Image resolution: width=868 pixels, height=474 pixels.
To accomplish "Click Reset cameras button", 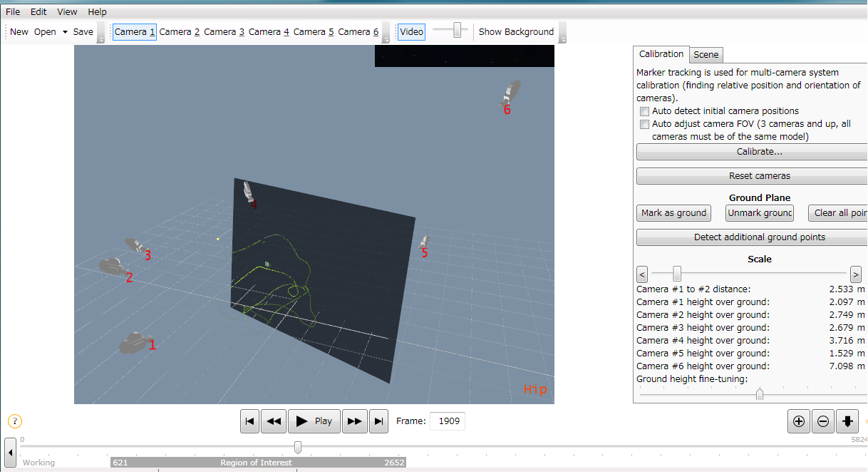I will point(752,176).
